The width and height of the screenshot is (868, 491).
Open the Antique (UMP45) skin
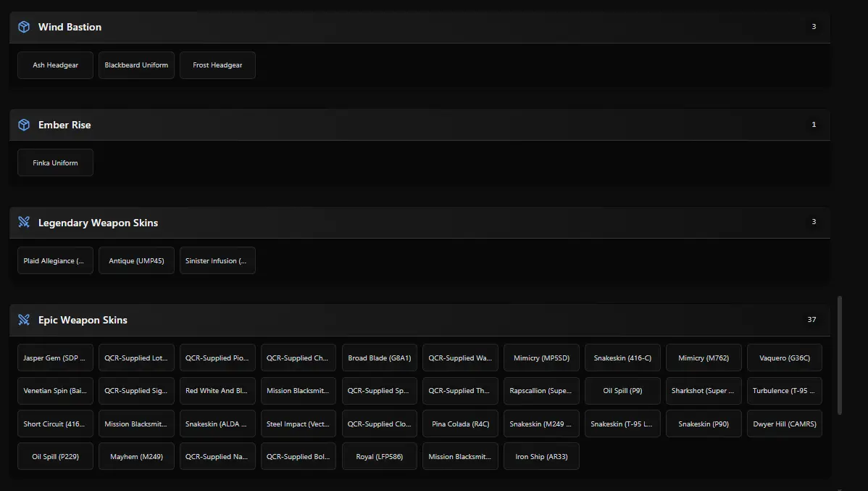(136, 261)
